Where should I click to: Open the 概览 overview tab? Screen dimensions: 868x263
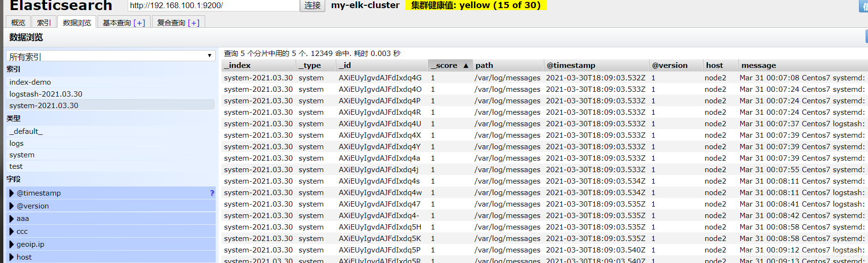pyautogui.click(x=18, y=22)
